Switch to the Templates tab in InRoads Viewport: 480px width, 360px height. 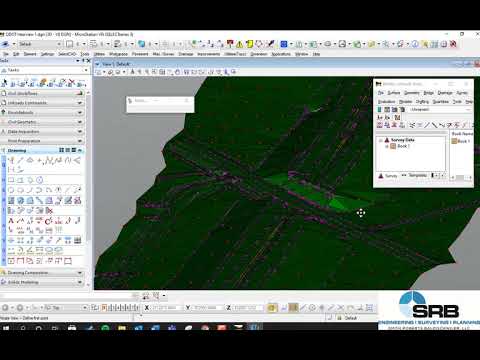point(414,175)
